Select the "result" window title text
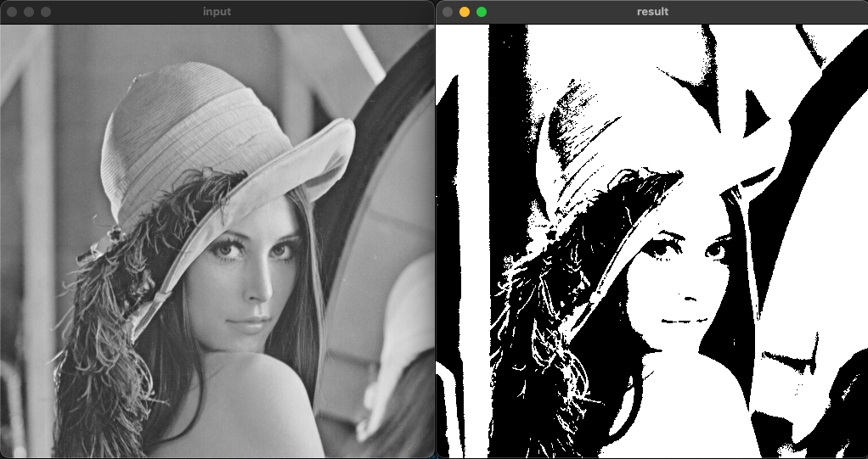 point(652,12)
